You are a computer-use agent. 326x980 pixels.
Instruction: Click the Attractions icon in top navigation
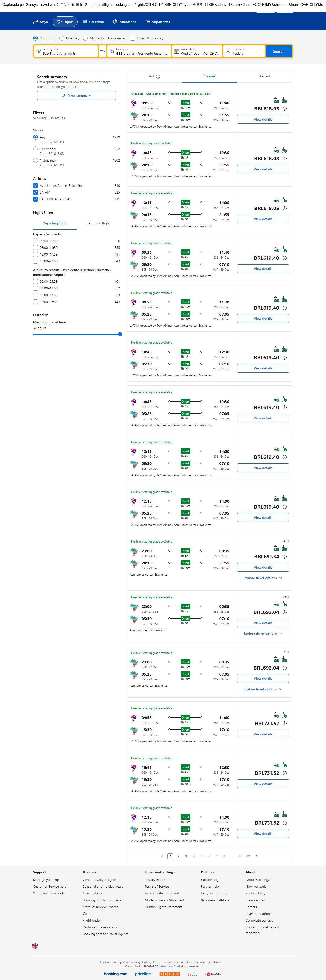[x=115, y=22]
